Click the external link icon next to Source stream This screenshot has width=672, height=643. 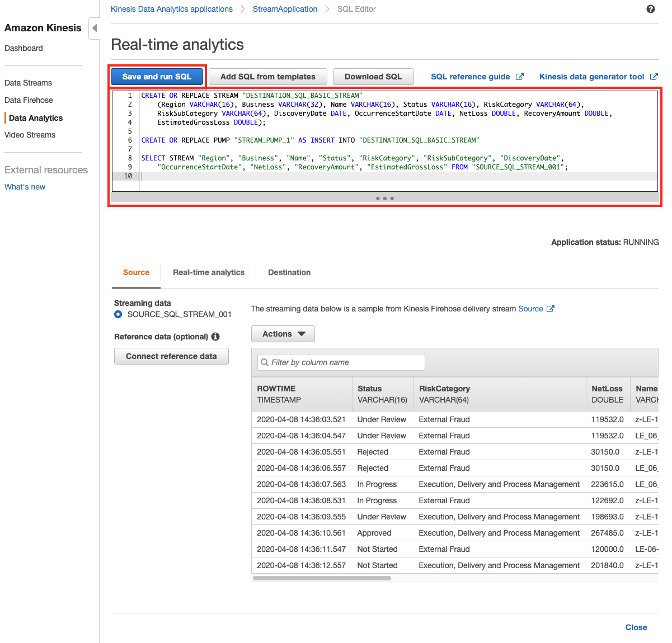click(x=550, y=308)
